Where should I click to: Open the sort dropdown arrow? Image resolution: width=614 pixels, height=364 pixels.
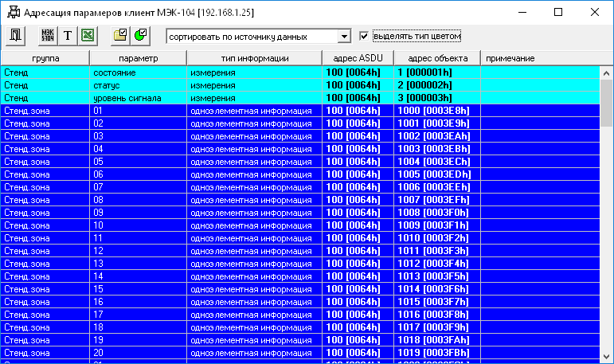344,37
